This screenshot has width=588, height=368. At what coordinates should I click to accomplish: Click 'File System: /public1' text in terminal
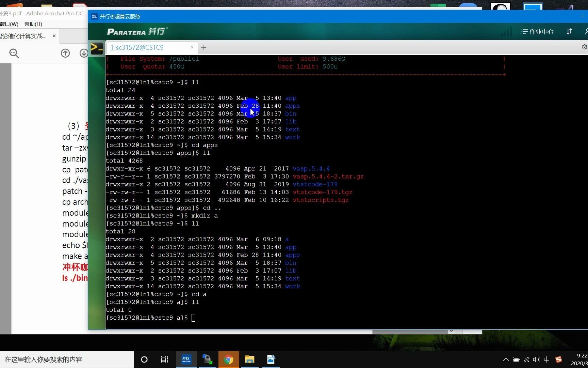[x=160, y=59]
